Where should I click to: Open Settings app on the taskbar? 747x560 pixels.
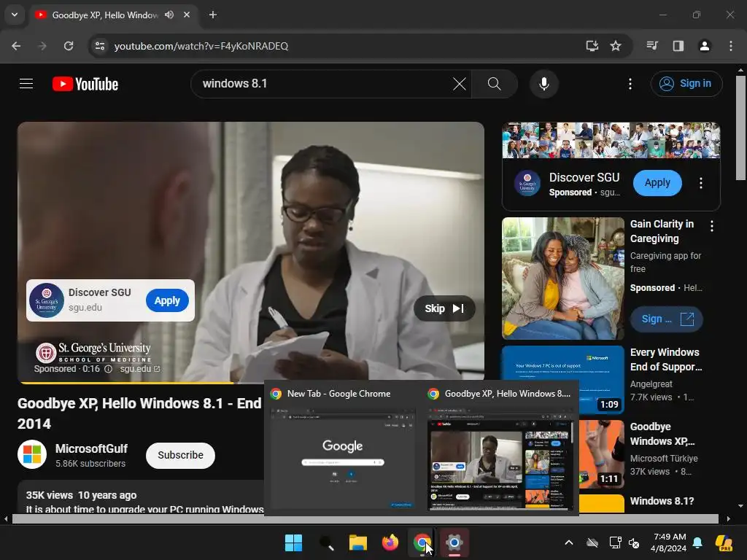point(454,542)
